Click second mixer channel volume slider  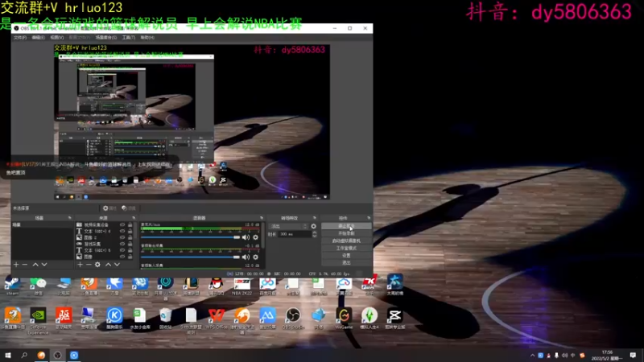(190, 257)
